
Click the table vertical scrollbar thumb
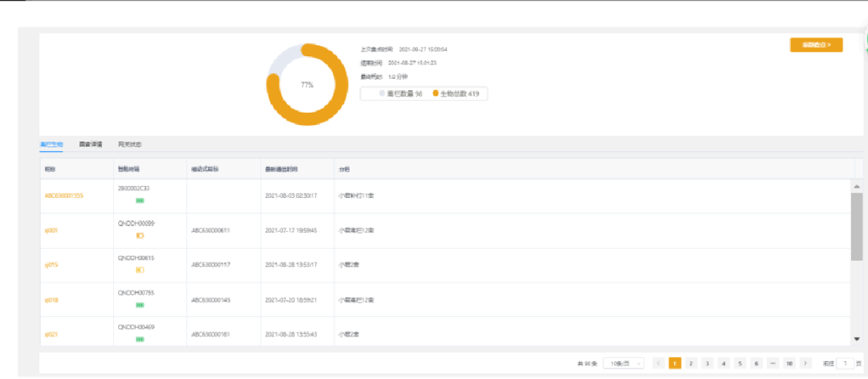click(x=857, y=227)
